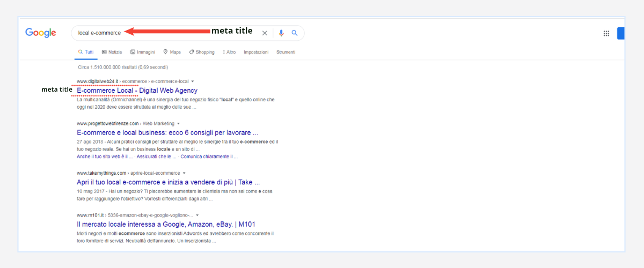Open the Google apps grid

[x=606, y=33]
